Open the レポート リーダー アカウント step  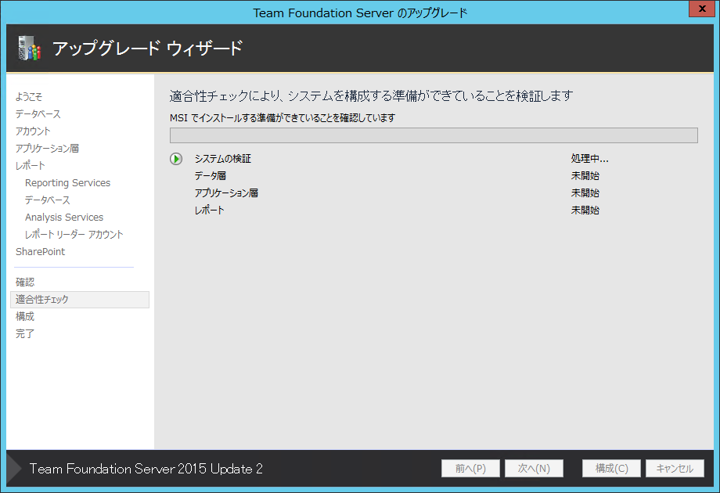pos(74,234)
